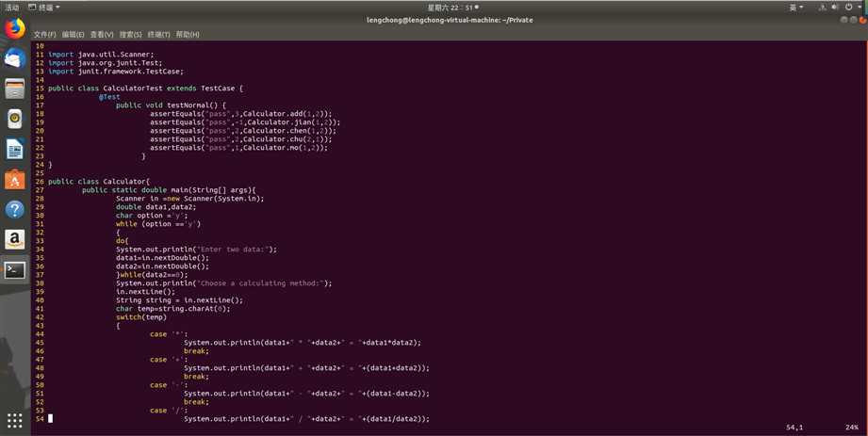Open Thunderbird mail from the dock

point(15,58)
